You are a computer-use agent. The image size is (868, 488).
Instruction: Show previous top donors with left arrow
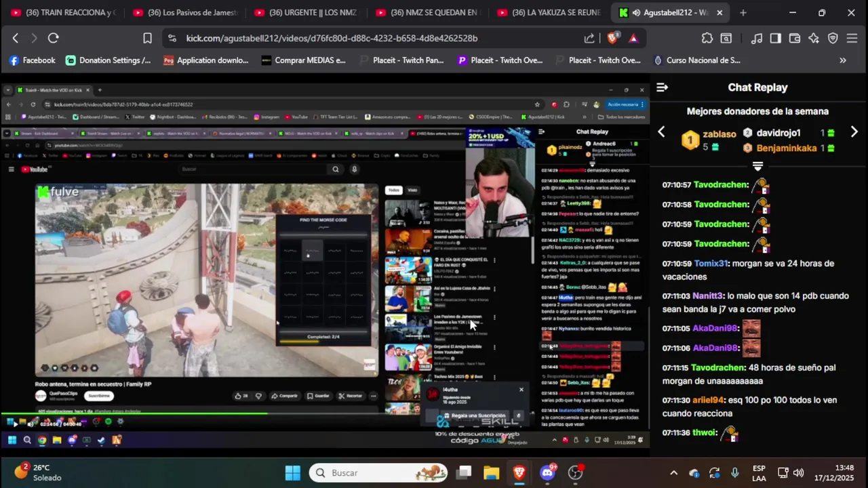point(661,132)
